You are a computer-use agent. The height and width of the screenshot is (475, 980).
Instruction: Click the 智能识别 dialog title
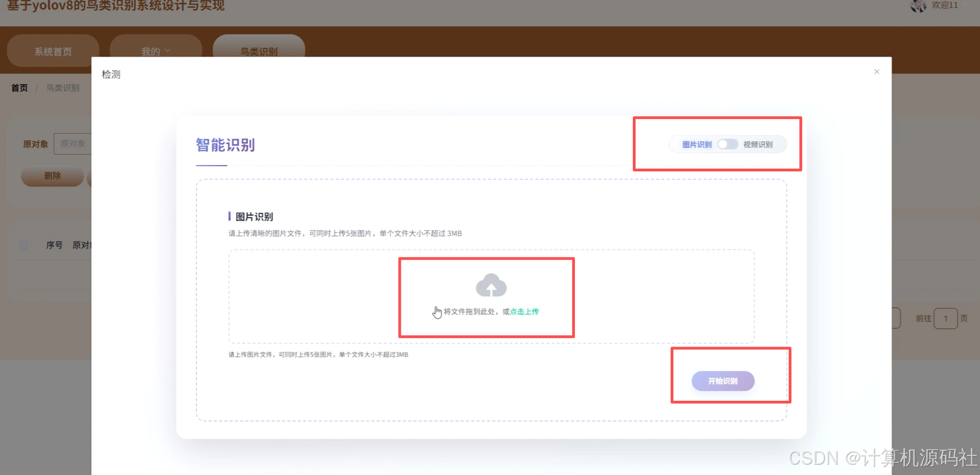(225, 145)
